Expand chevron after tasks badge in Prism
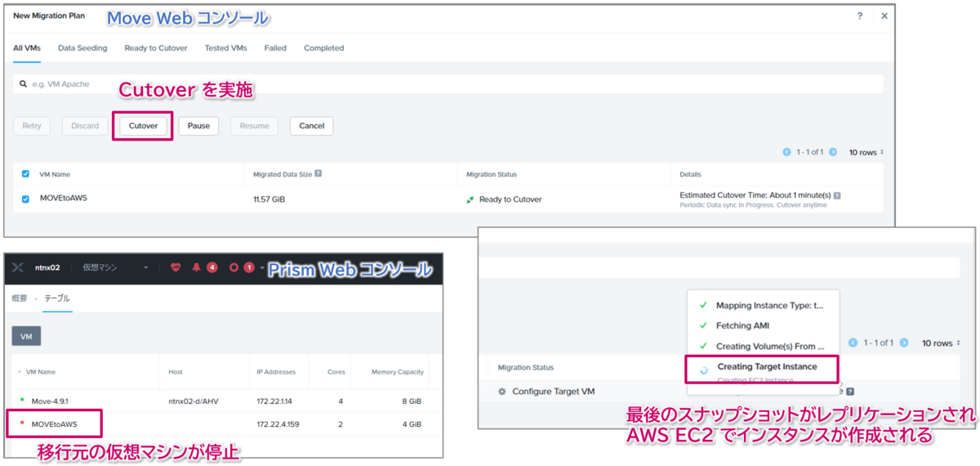Viewport: 980px width, 466px height. 261,267
